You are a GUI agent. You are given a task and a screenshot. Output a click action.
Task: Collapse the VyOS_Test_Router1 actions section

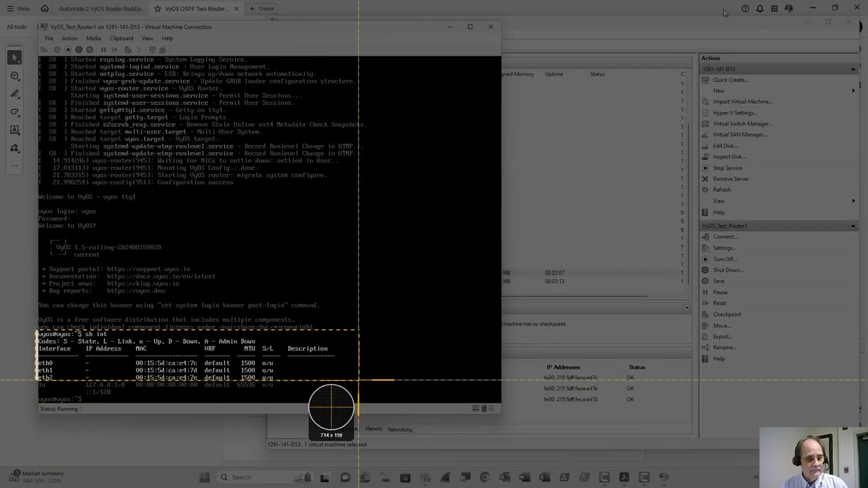(853, 226)
